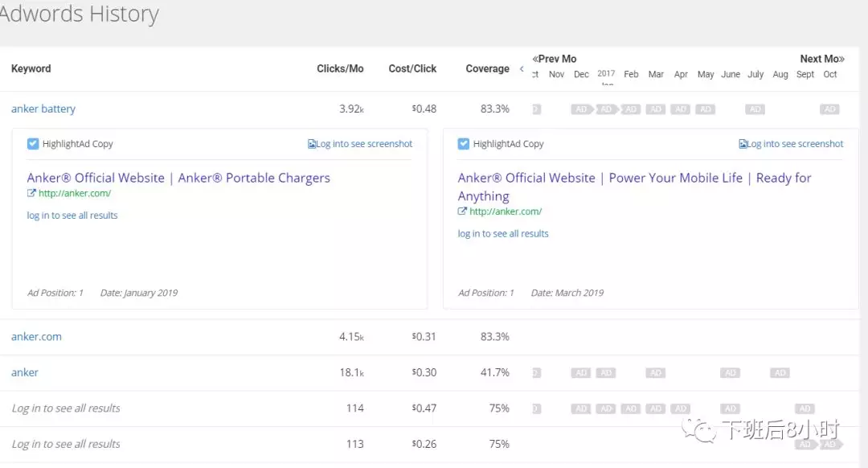
Task: Click external link icon in March 2019 ad
Action: [x=462, y=211]
